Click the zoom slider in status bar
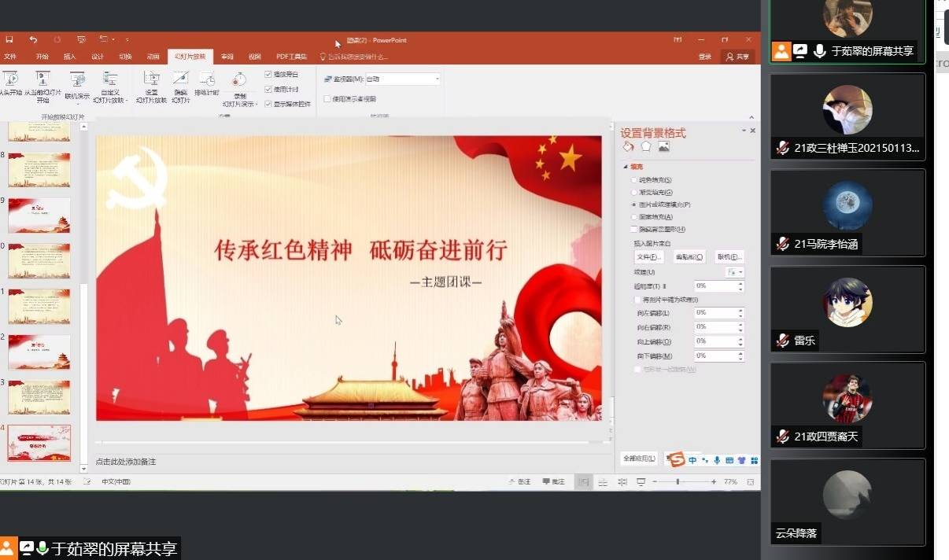This screenshot has width=949, height=560. pos(678,481)
